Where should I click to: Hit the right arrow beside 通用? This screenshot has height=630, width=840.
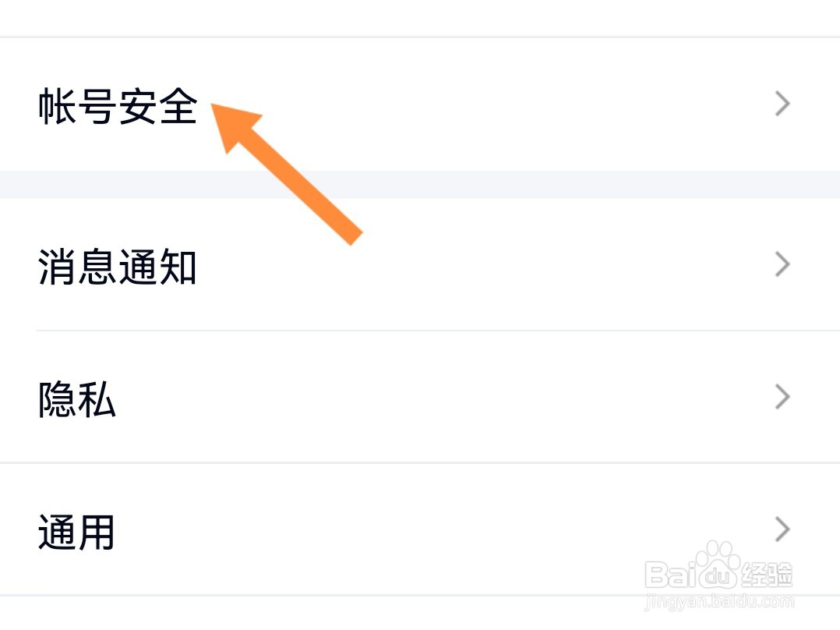point(782,530)
